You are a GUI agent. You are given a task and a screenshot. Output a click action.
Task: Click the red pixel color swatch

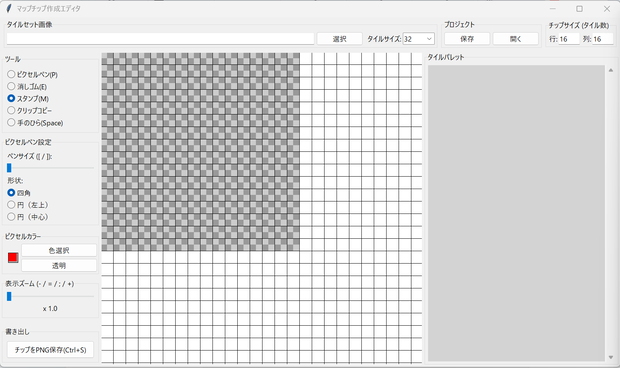click(x=13, y=258)
